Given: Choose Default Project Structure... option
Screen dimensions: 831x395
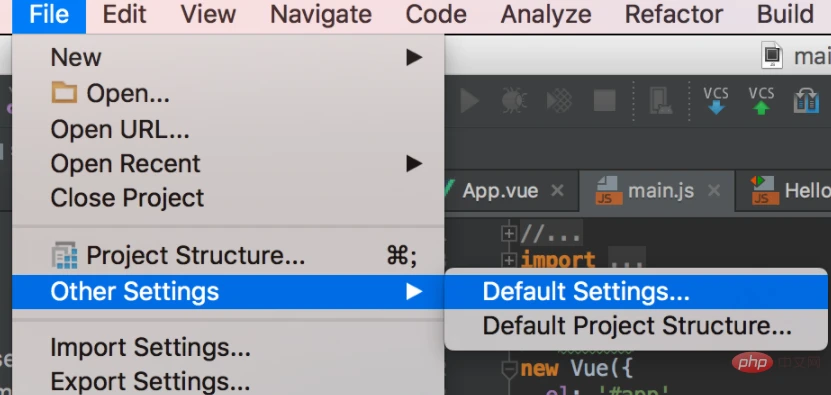Looking at the screenshot, I should point(635,326).
